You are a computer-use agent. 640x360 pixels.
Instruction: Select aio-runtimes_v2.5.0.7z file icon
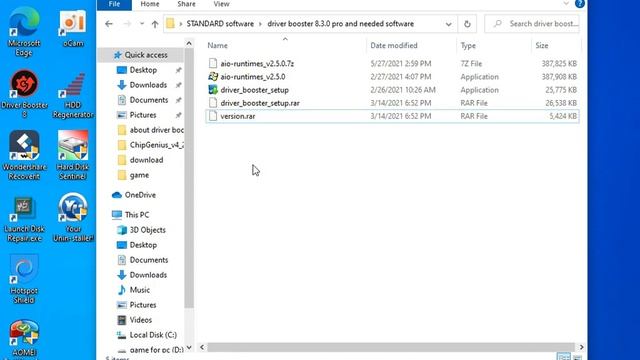213,63
